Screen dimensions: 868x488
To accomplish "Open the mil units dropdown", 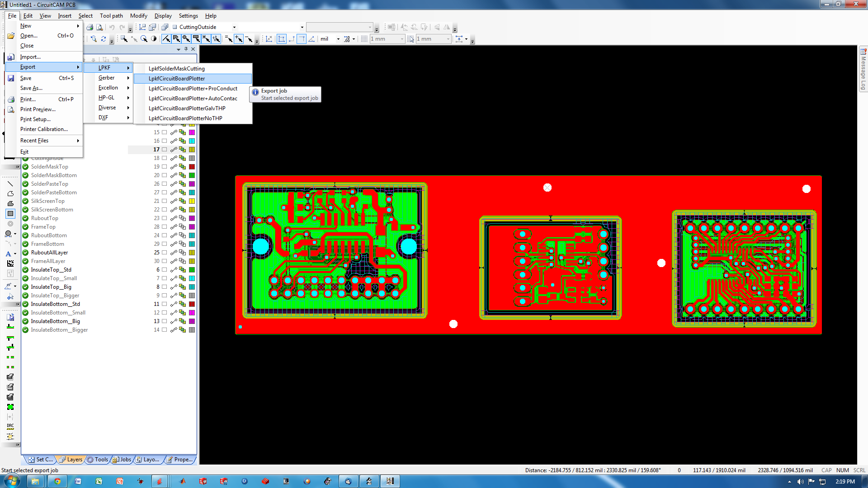I will (338, 39).
